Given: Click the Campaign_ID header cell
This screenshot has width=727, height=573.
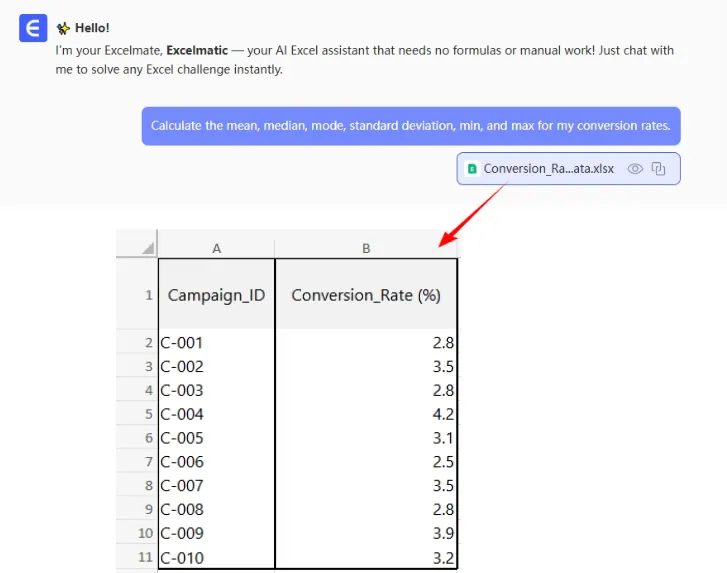Looking at the screenshot, I should pos(216,295).
